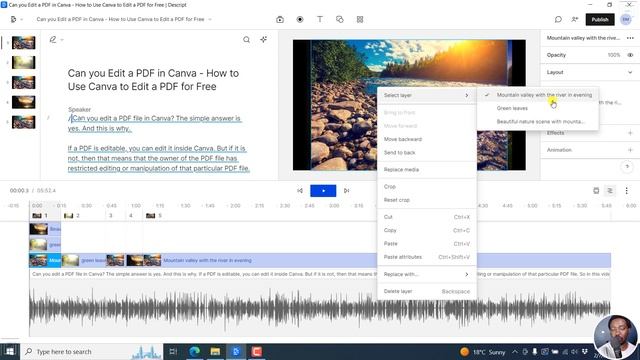The height and width of the screenshot is (360, 640).
Task: Select the first scene thumbnail in sidebar
Action: [23, 42]
